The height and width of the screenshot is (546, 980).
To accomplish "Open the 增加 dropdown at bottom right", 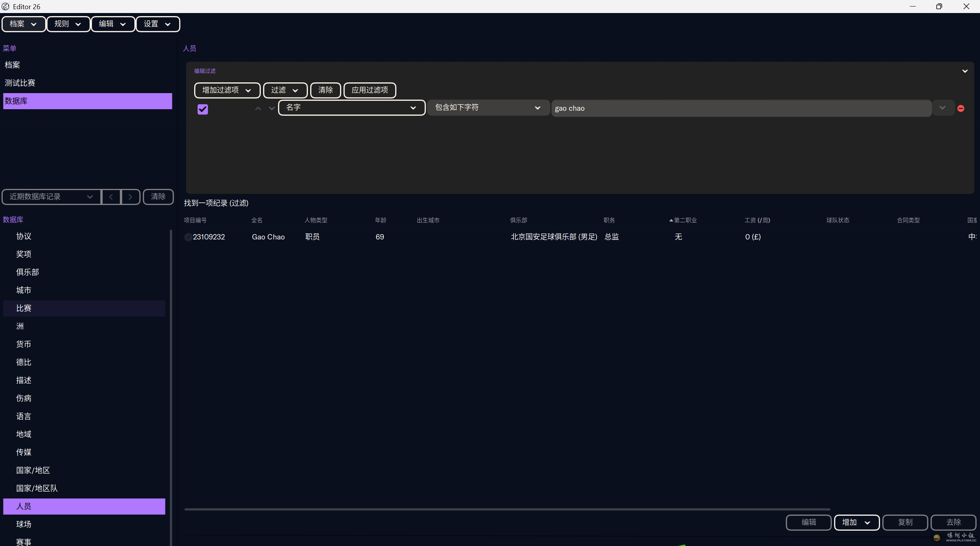I will coord(856,522).
